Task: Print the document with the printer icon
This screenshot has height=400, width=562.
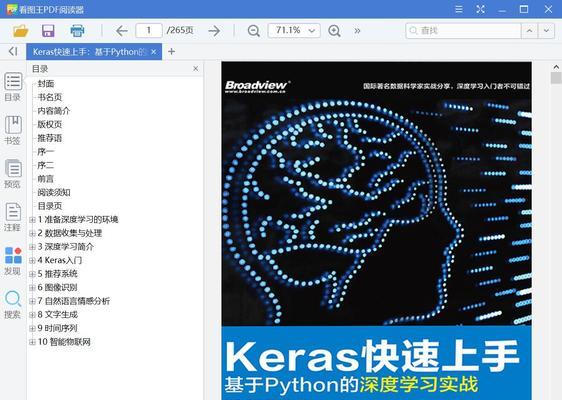Action: click(77, 31)
